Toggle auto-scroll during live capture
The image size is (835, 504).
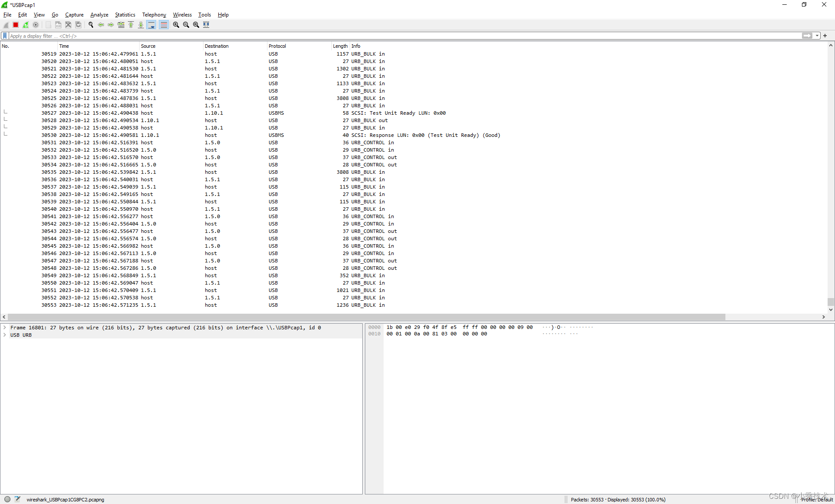[x=151, y=25]
